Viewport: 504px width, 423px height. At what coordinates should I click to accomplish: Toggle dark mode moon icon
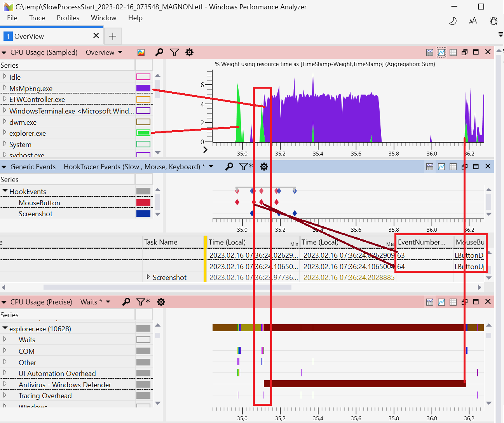click(452, 21)
